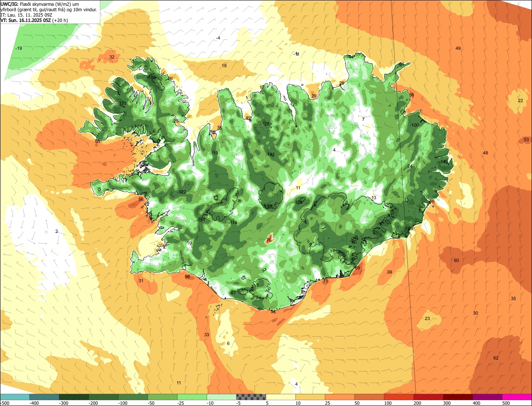Click the '2' flux value

tap(57, 232)
